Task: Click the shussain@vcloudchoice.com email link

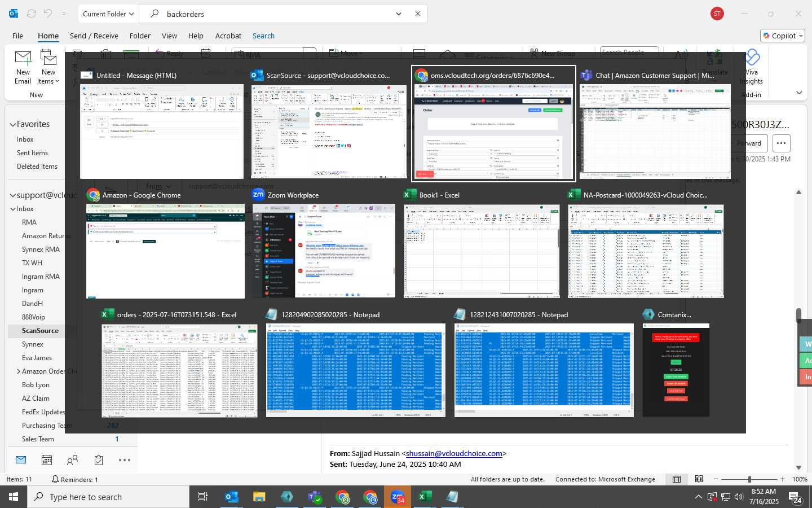Action: coord(454,453)
